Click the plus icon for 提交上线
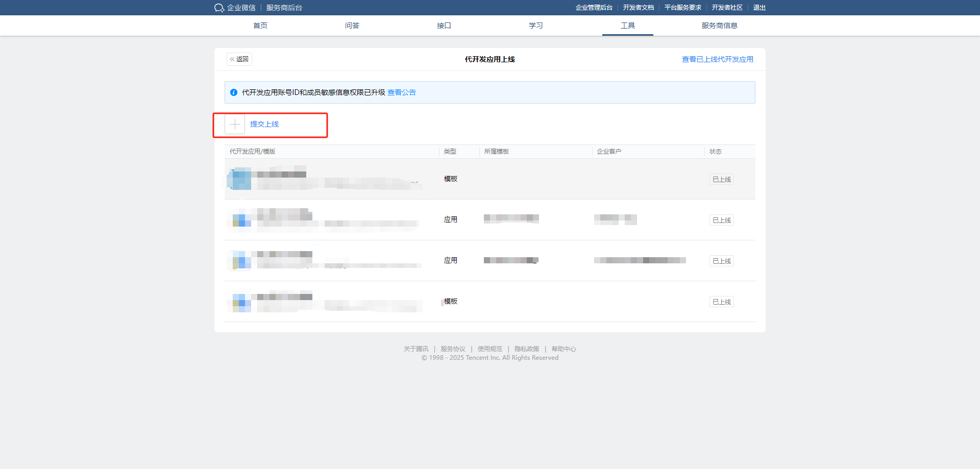980x469 pixels. click(235, 124)
